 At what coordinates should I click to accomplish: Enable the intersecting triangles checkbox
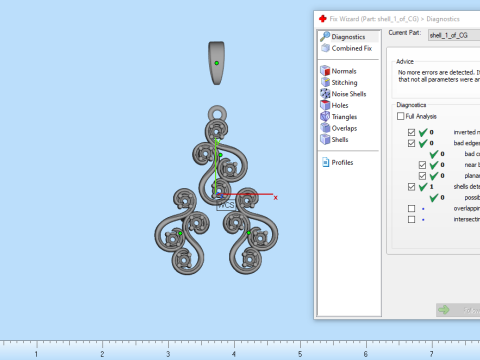(x=411, y=220)
